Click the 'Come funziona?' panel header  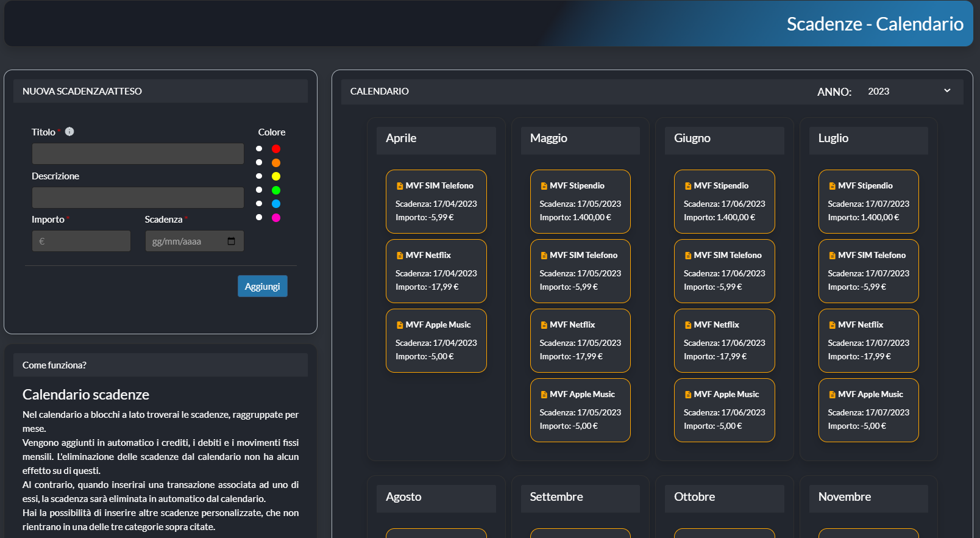[x=160, y=365]
